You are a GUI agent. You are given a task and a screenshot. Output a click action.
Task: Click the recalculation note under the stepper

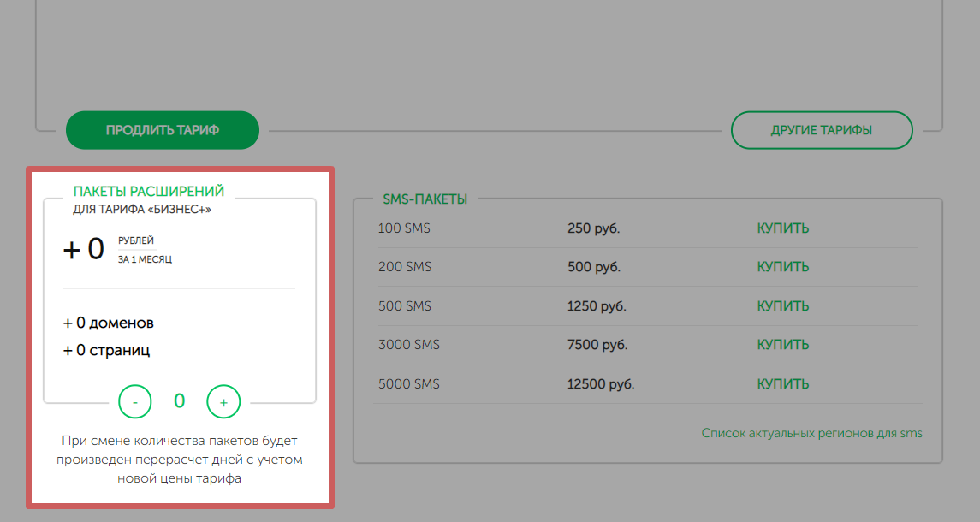(180, 460)
